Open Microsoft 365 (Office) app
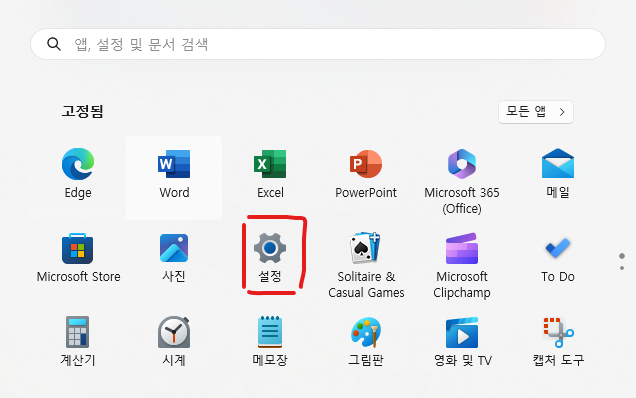 pos(462,164)
